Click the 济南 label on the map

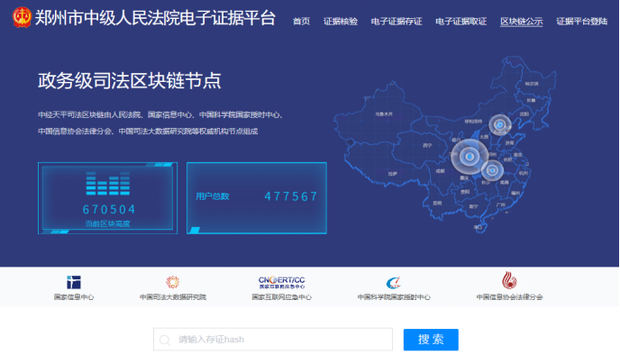pos(509,142)
